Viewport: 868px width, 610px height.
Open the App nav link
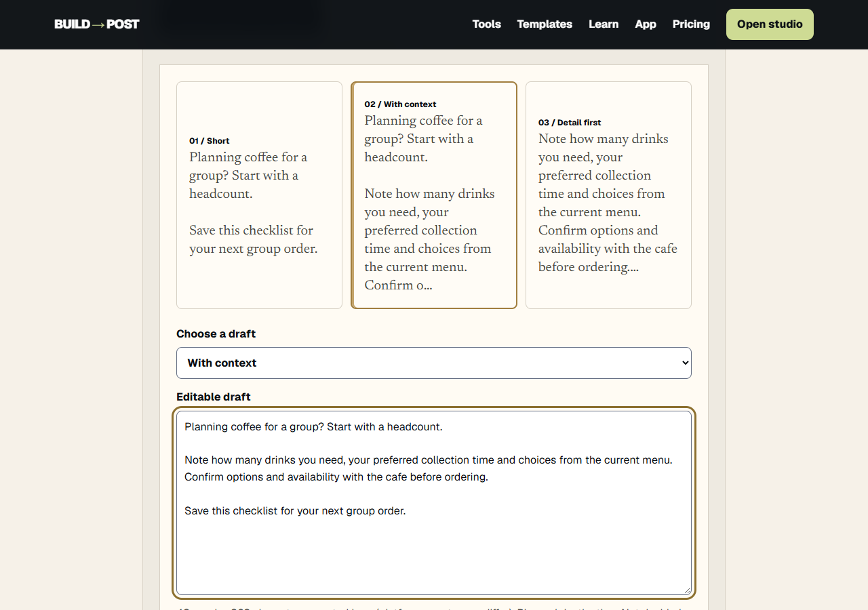(x=646, y=24)
